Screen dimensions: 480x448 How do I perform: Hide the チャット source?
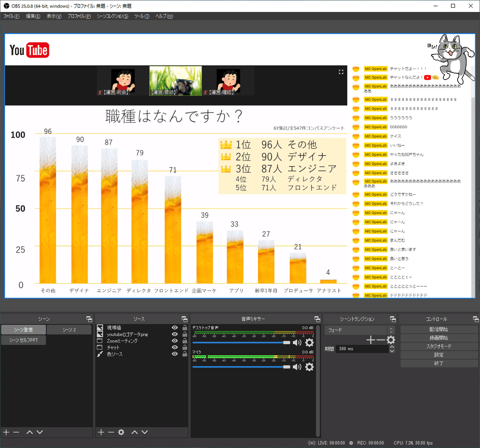click(x=175, y=348)
